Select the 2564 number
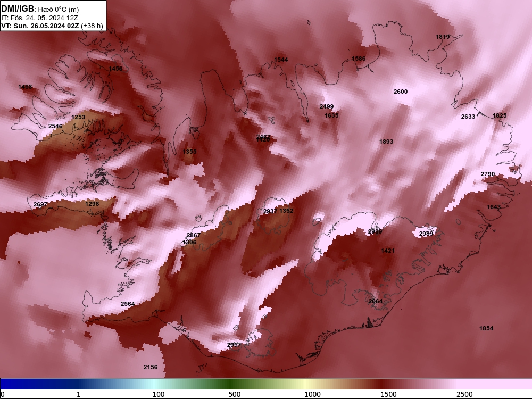The image size is (532, 399). pyautogui.click(x=128, y=304)
